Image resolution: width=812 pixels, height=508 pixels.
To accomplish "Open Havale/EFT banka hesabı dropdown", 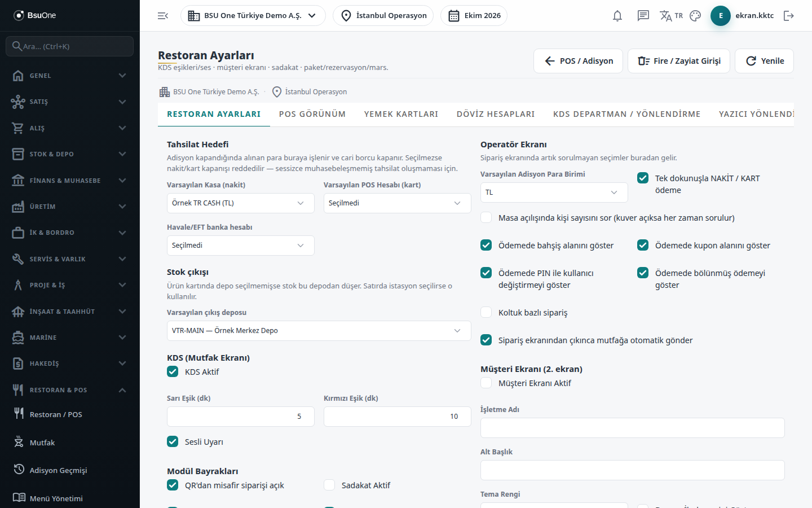I will (241, 246).
